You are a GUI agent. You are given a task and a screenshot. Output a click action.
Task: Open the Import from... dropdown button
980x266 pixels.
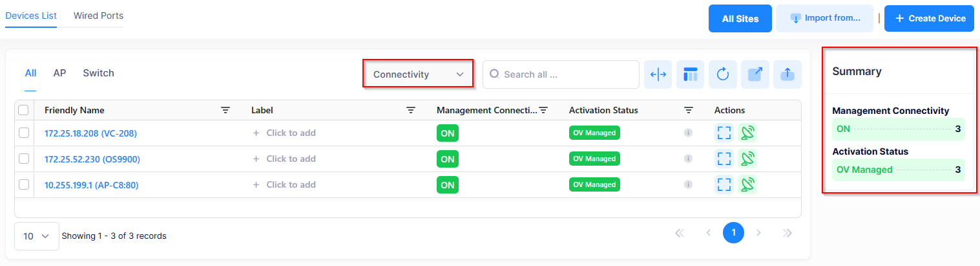[824, 18]
